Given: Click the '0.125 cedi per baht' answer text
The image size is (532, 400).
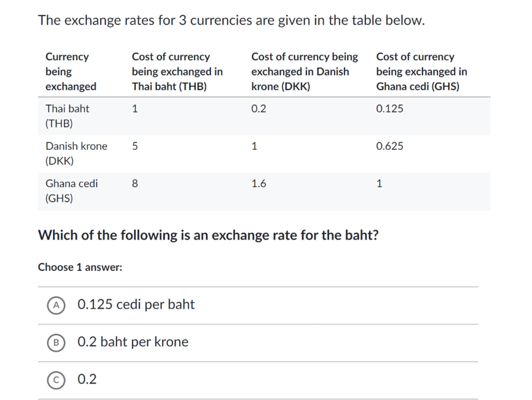Looking at the screenshot, I should (136, 304).
